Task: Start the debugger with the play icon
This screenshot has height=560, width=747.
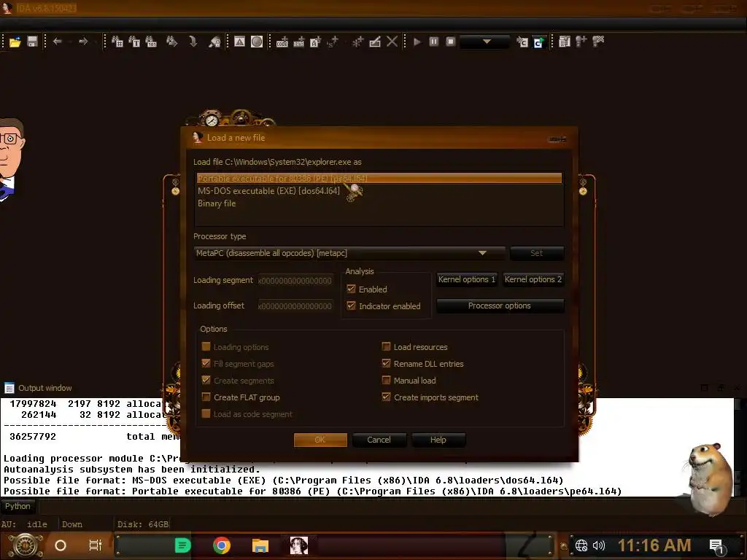Action: 417,42
